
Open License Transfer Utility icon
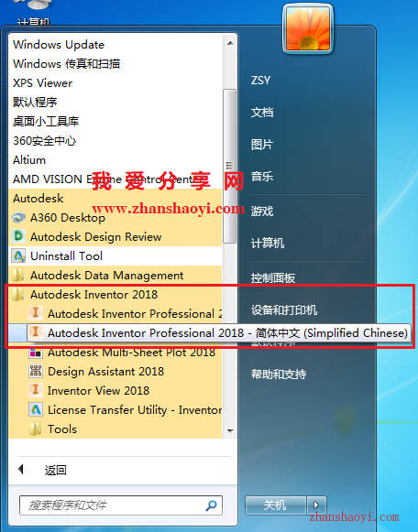click(x=36, y=409)
